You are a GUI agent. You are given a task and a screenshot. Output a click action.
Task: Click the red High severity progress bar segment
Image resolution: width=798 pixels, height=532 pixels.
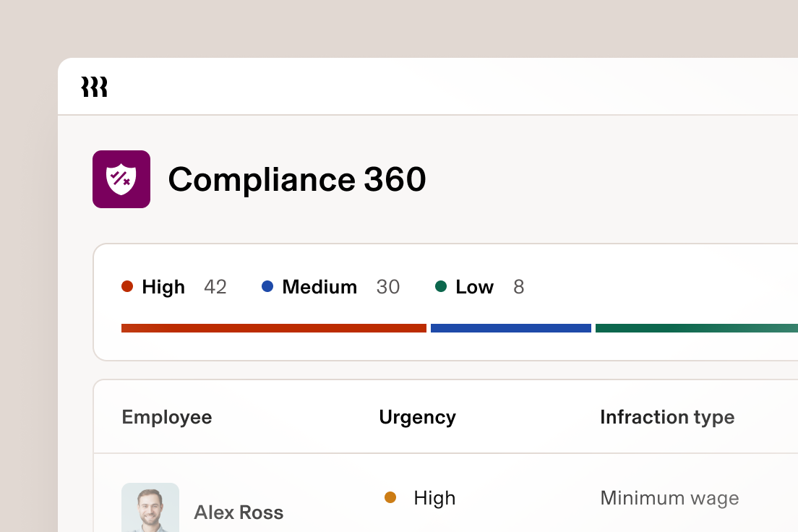click(x=273, y=327)
